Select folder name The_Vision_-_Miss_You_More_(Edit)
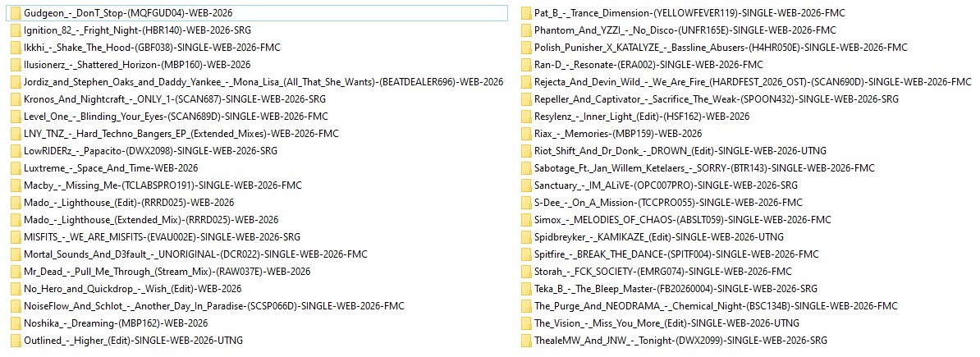 (x=611, y=323)
